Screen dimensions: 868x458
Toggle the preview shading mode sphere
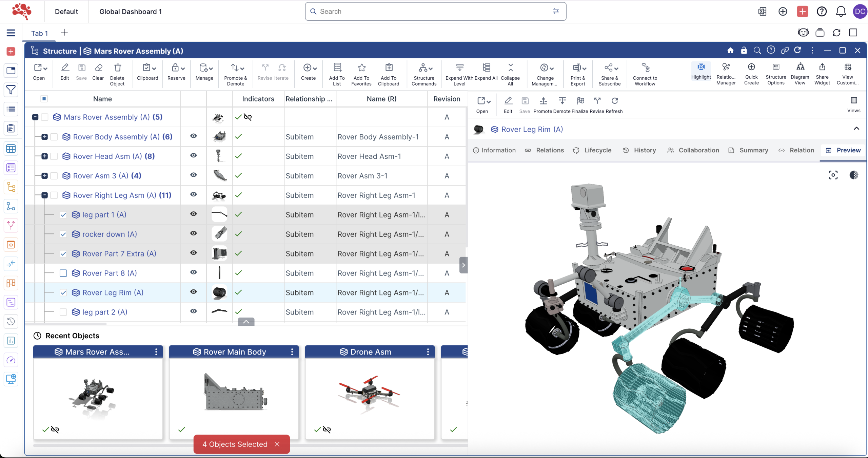[x=854, y=175]
